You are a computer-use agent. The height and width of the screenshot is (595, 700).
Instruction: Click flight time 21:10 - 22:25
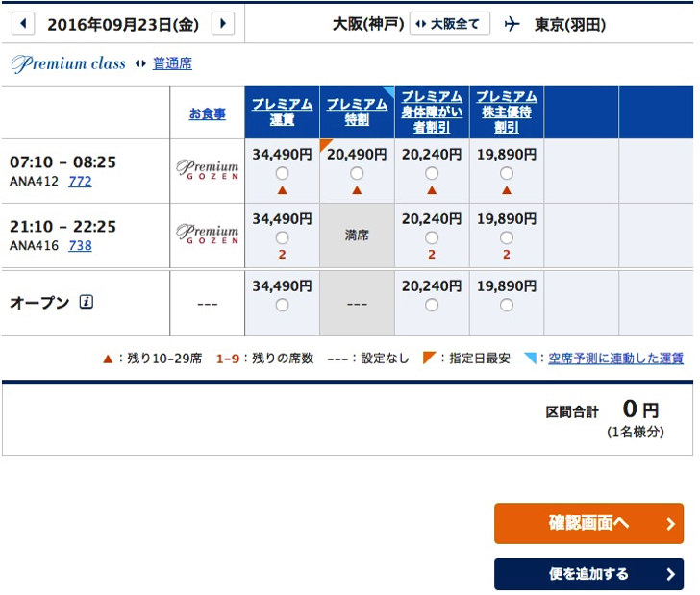click(x=62, y=227)
